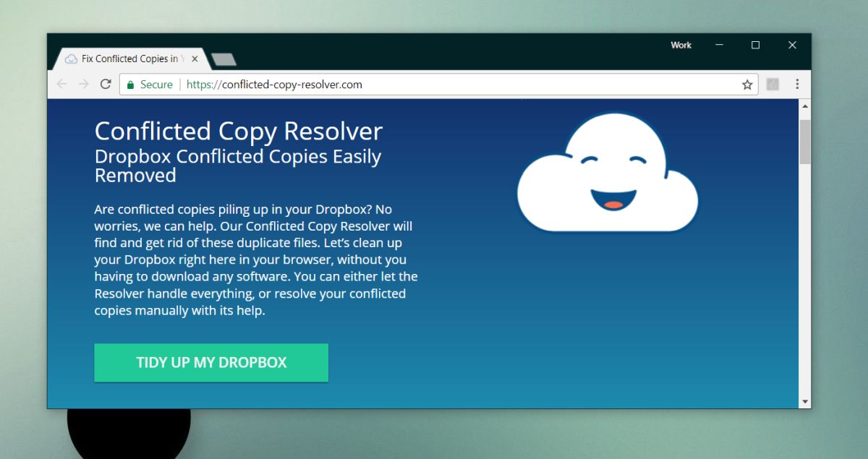Close the Chrome window

pyautogui.click(x=792, y=45)
